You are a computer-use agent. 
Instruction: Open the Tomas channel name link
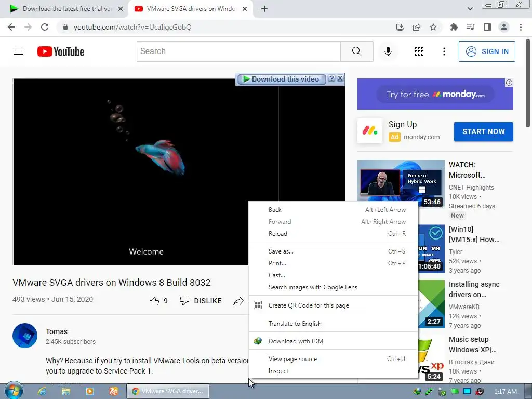tap(57, 331)
